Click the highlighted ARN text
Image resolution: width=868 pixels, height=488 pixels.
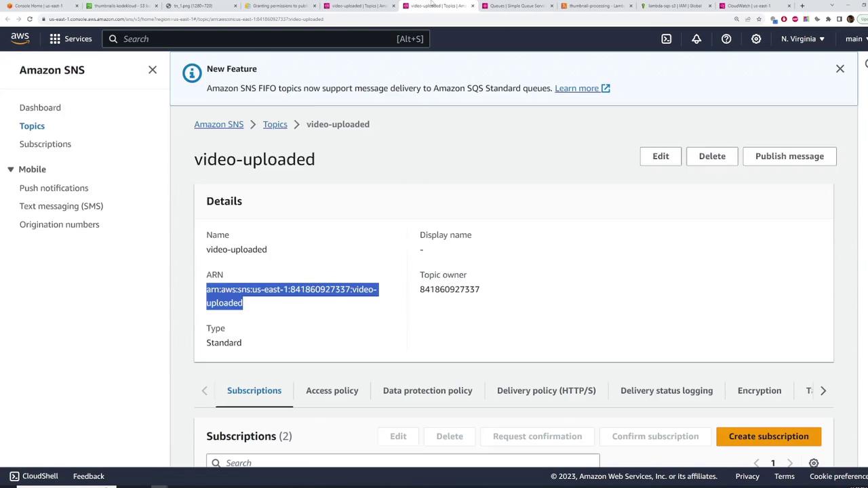coord(292,296)
